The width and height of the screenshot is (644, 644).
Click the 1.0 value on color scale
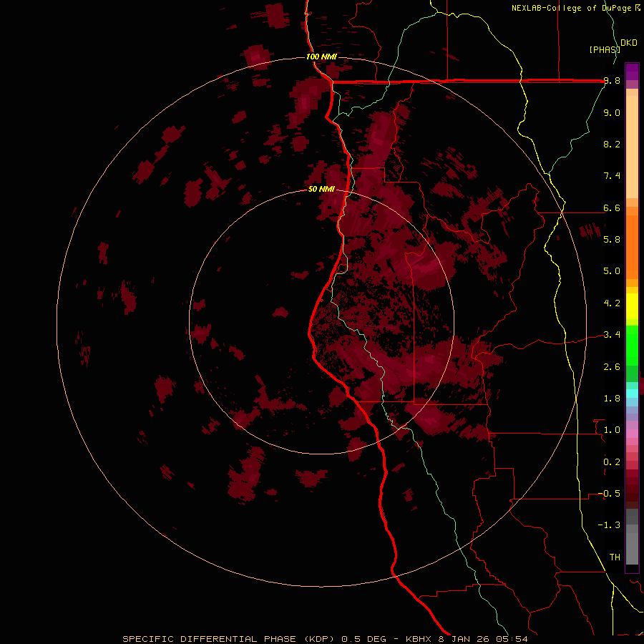(612, 430)
